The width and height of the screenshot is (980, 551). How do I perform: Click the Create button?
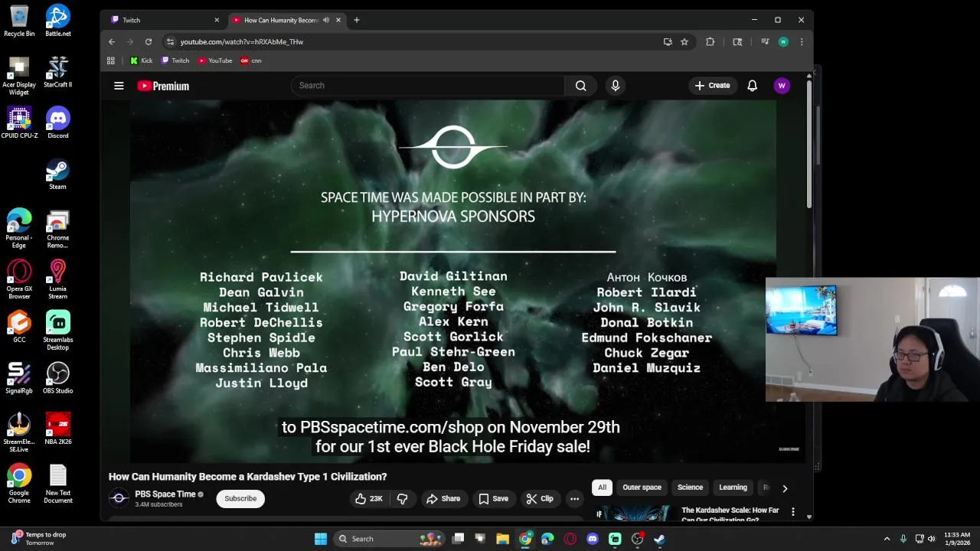pos(712,86)
